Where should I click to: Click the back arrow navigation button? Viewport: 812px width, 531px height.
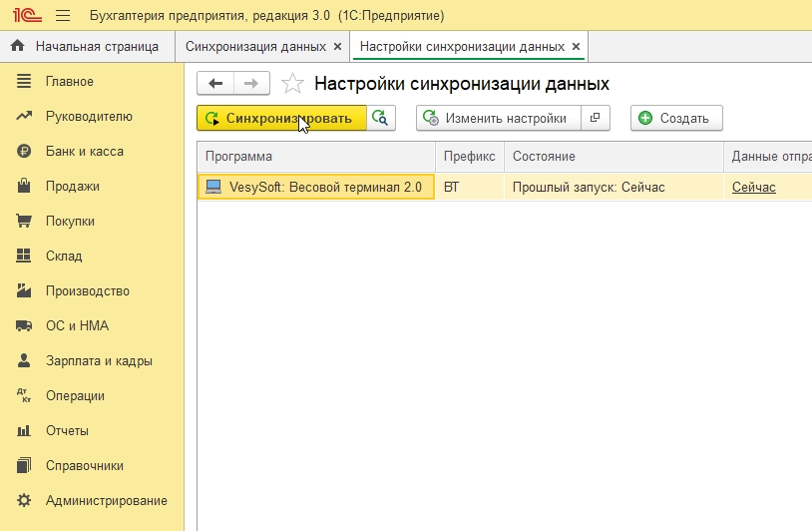[x=215, y=84]
